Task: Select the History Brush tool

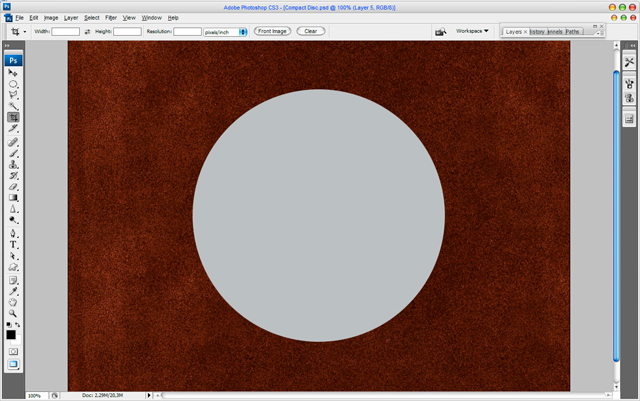Action: 13,176
